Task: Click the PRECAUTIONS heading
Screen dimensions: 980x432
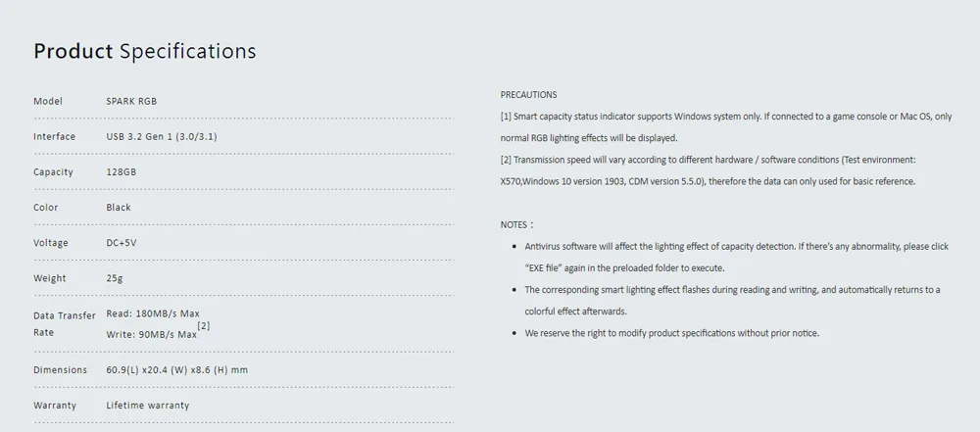Action: click(x=529, y=95)
